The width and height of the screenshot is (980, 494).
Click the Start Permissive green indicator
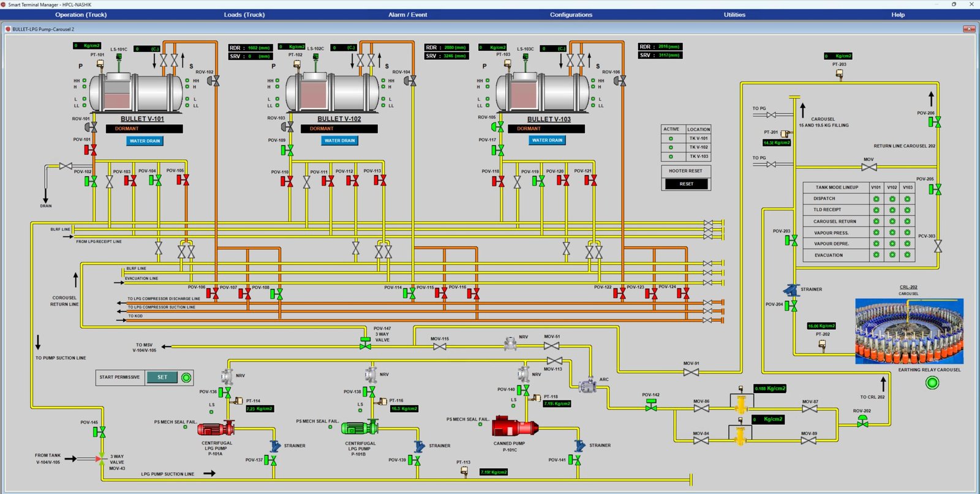186,377
